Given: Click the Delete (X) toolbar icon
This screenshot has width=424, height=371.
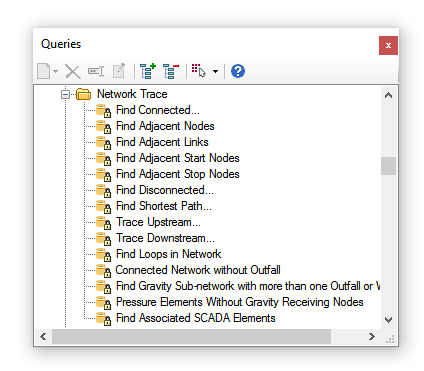Looking at the screenshot, I should click(72, 71).
